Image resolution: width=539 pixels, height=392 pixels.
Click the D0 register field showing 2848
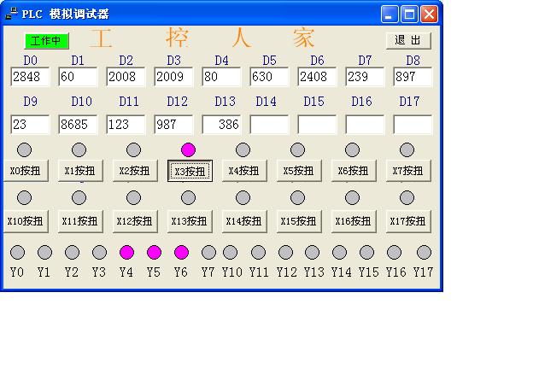[x=31, y=77]
